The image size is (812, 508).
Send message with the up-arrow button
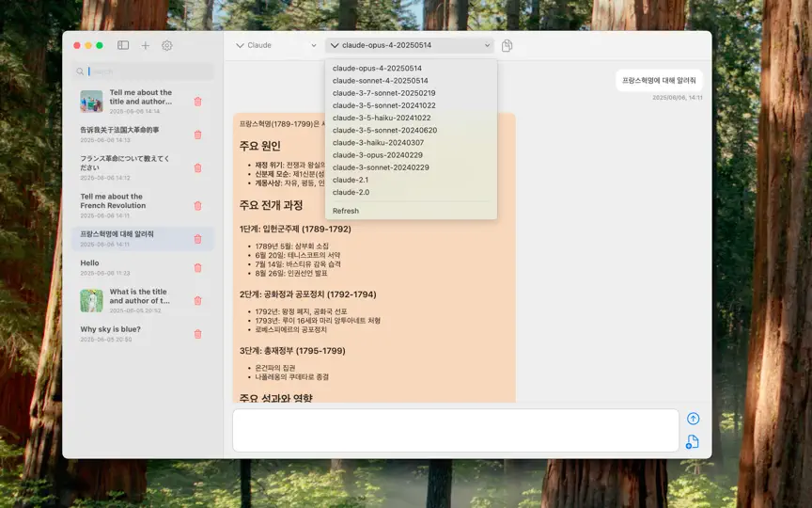click(x=693, y=419)
